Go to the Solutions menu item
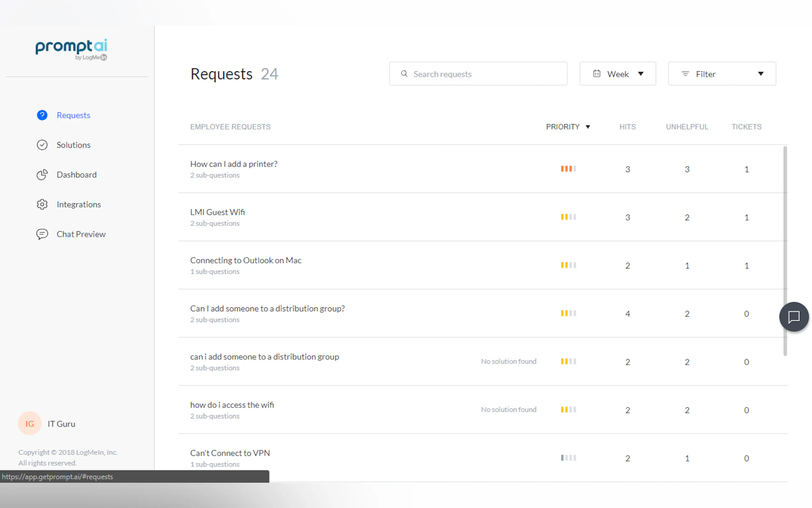The image size is (812, 508). click(x=74, y=145)
